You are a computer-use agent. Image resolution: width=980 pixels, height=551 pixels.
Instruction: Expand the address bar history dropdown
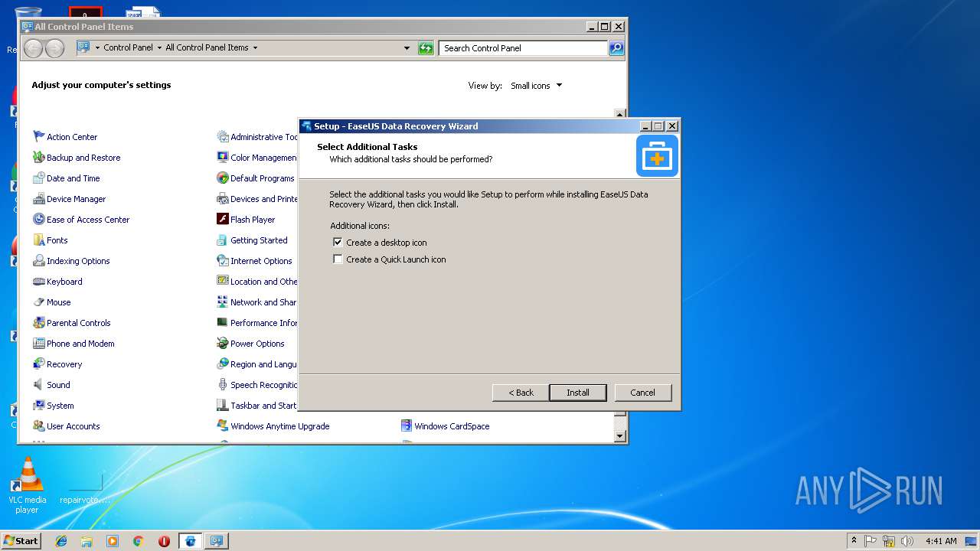tap(407, 48)
